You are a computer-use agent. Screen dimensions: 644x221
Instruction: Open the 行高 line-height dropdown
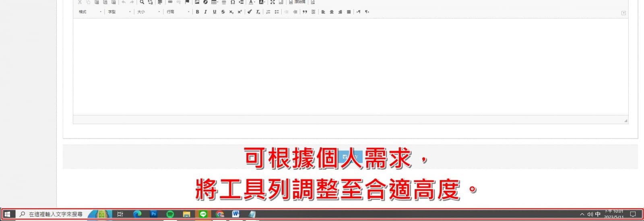pyautogui.click(x=178, y=12)
